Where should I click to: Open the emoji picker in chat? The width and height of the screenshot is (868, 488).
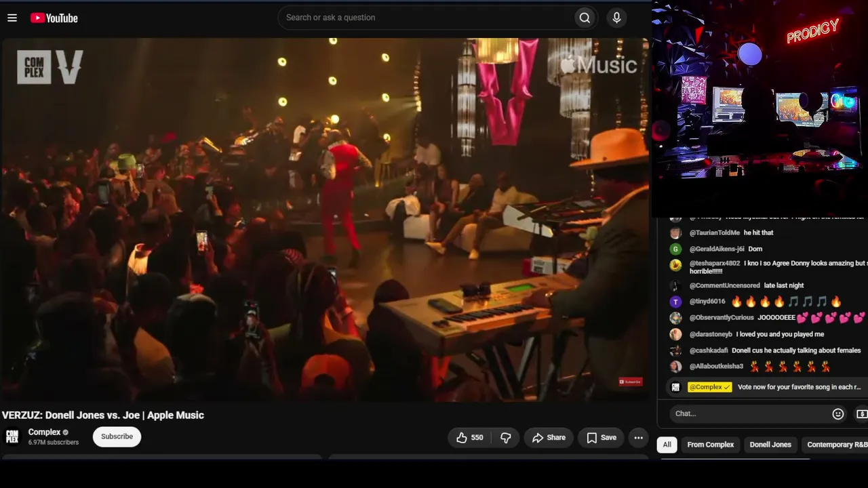[x=838, y=413]
